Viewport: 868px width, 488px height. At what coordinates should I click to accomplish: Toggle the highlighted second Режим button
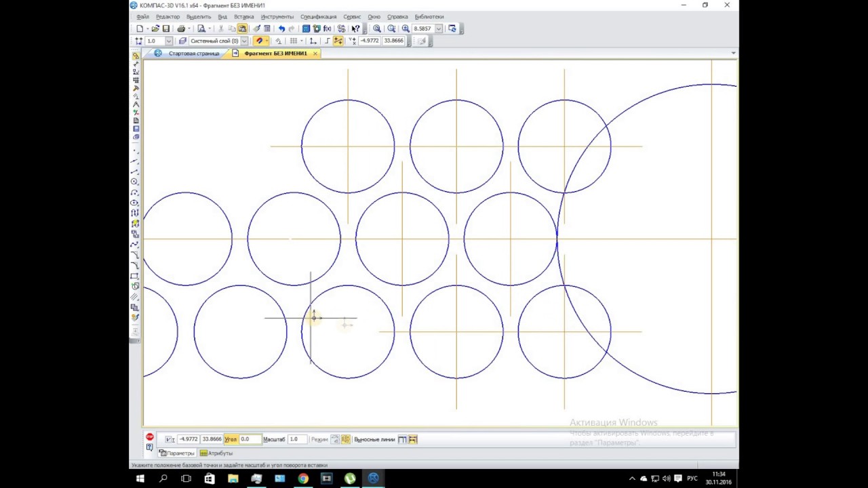pos(346,439)
